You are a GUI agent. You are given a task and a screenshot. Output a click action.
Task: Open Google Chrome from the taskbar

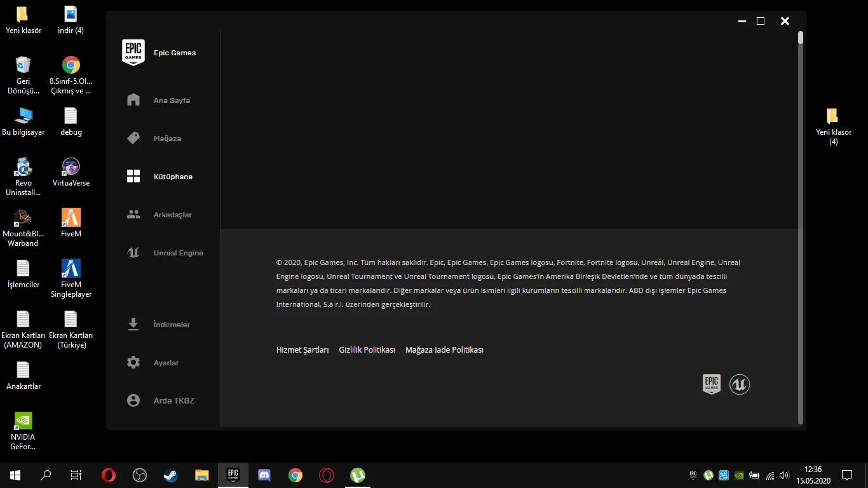tap(295, 475)
